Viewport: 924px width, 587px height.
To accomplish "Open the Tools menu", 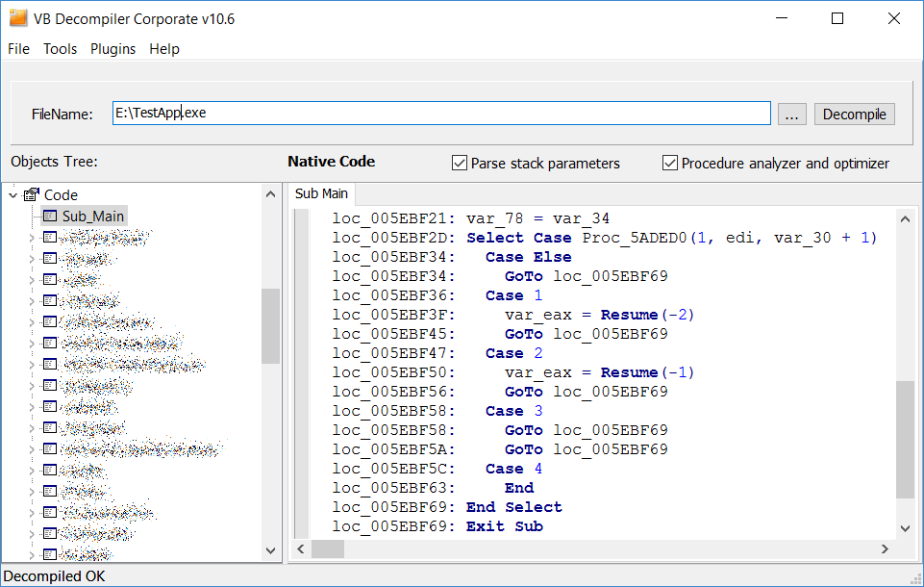I will pos(61,49).
